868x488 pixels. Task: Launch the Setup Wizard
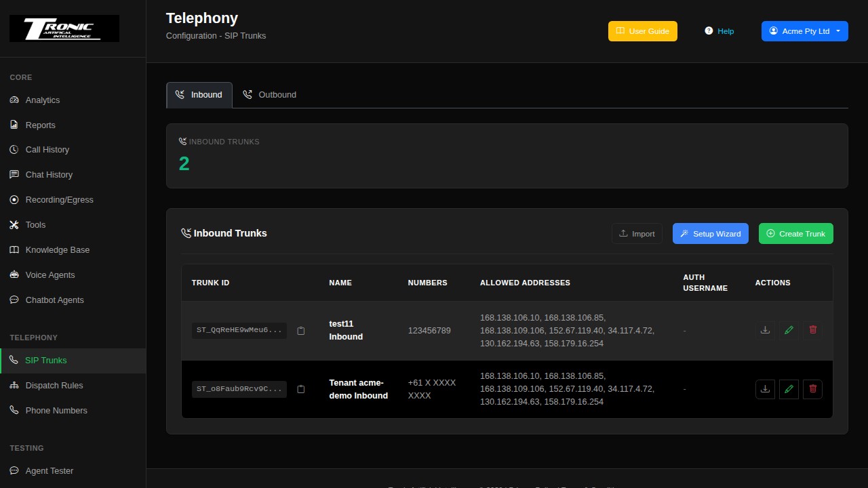coord(711,234)
